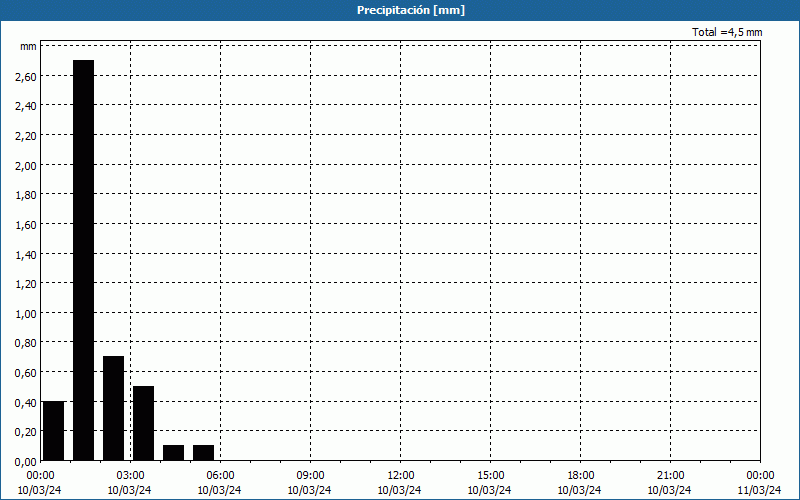
Task: Click the 12:00 time axis label
Action: coord(401,476)
